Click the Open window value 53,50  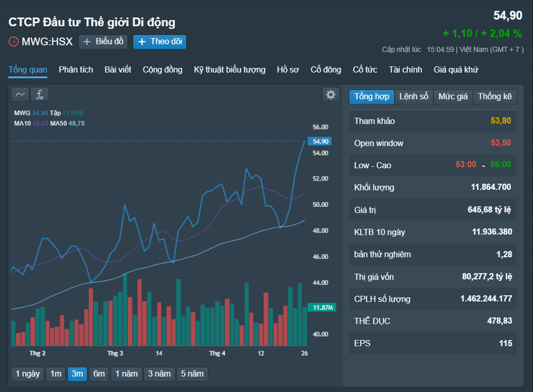501,143
